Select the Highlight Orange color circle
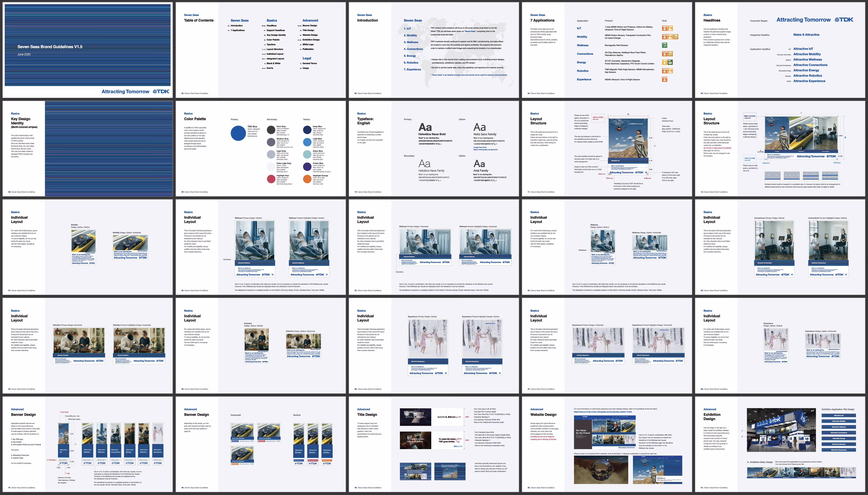This screenshot has height=495, width=868. tap(307, 179)
